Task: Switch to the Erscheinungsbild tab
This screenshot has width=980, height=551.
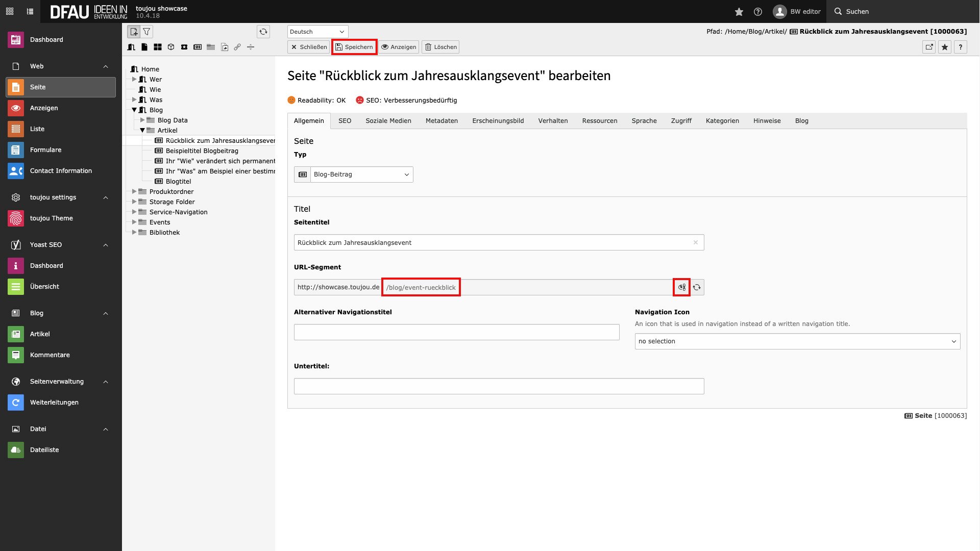Action: pos(498,121)
